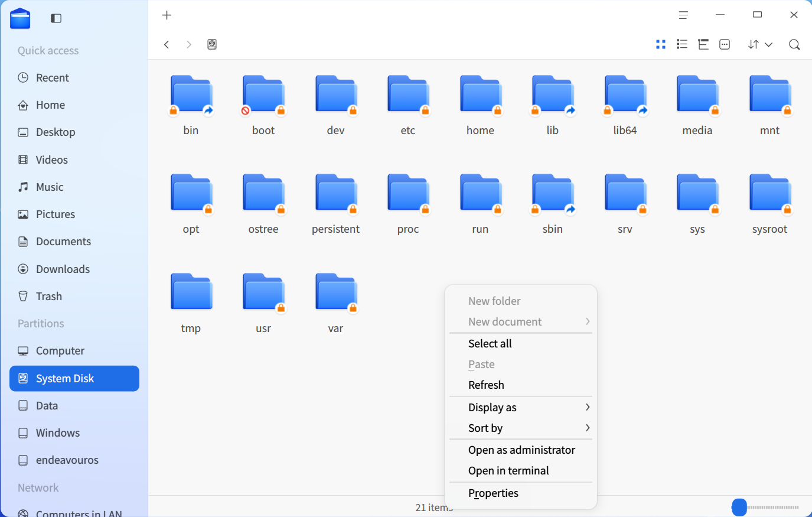Select the usr folder
The height and width of the screenshot is (517, 812).
[263, 303]
